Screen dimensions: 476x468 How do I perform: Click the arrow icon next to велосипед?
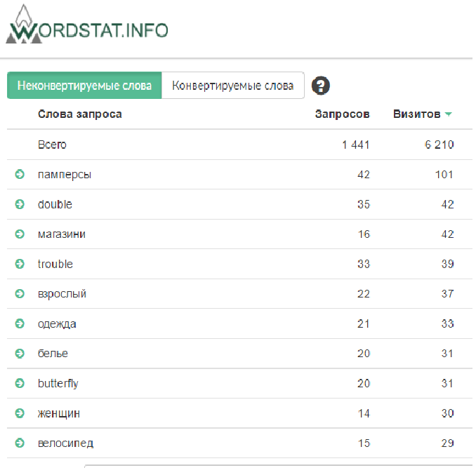point(20,443)
